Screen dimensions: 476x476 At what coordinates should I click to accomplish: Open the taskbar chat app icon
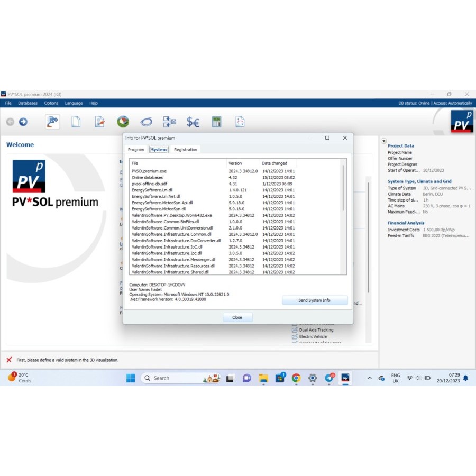tap(247, 378)
